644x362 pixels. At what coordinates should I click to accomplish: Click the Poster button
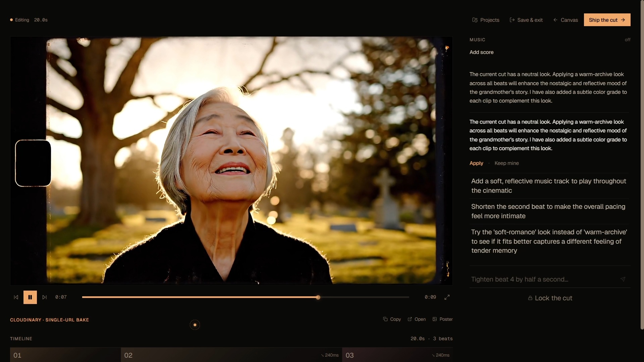click(442, 319)
